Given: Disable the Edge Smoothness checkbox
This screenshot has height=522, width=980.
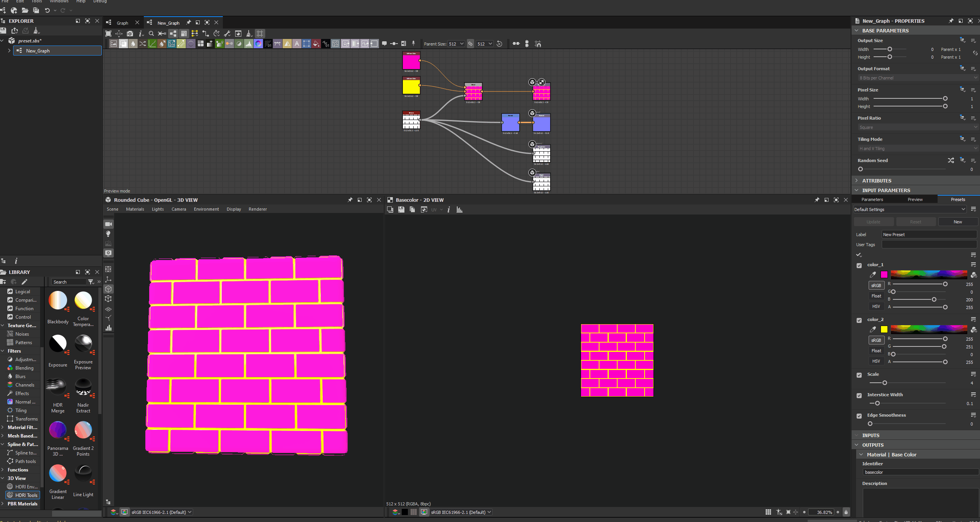Looking at the screenshot, I should [x=859, y=416].
